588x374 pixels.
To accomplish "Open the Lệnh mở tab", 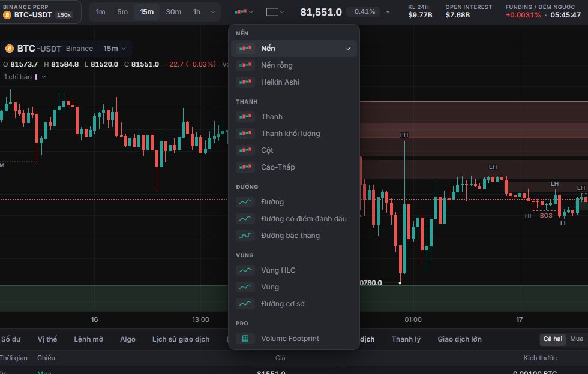I will click(x=89, y=339).
